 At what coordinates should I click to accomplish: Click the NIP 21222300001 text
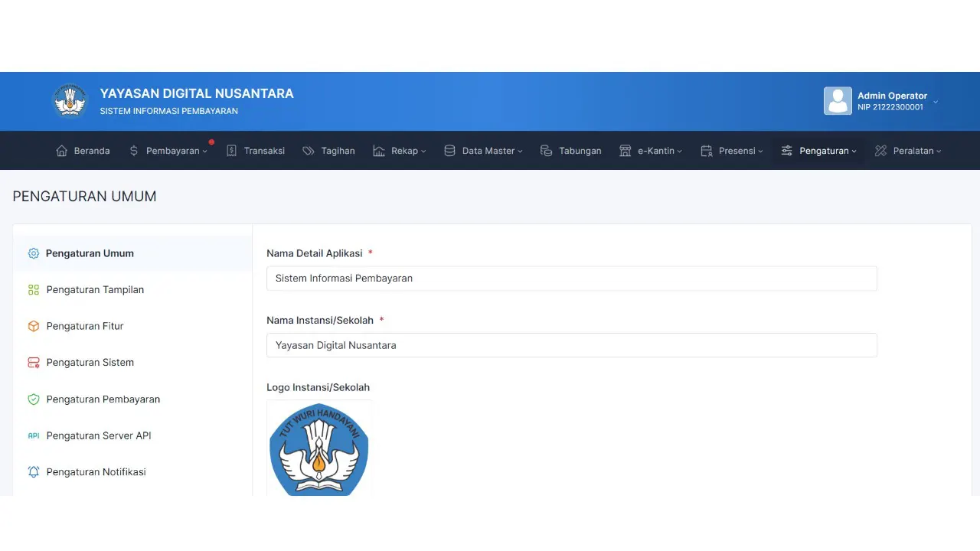(890, 107)
